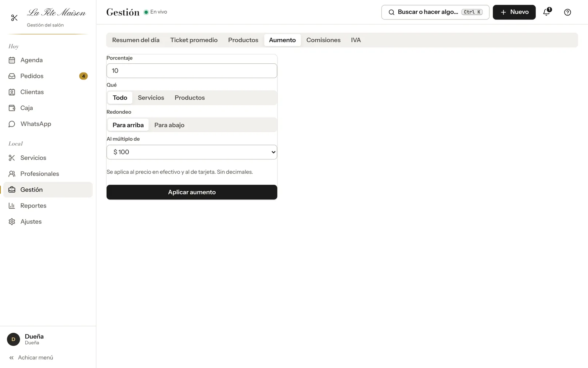The image size is (588, 368).
Task: Switch to Resumen del día tab
Action: pyautogui.click(x=136, y=40)
